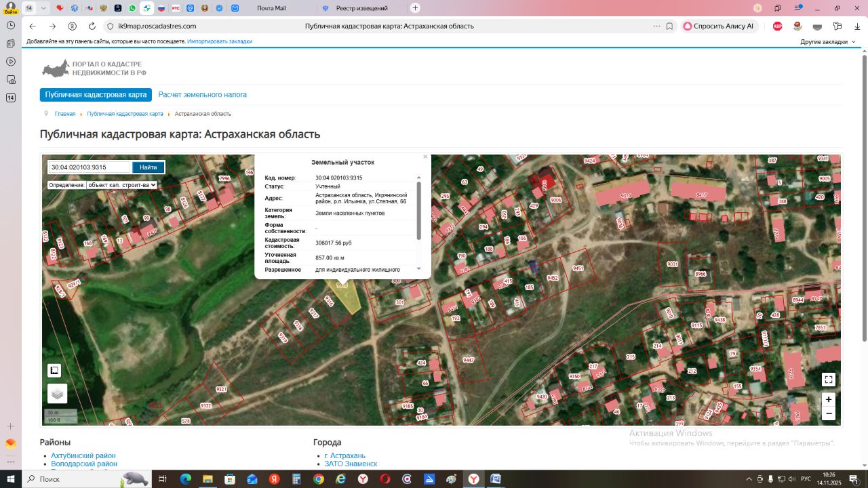The width and height of the screenshot is (868, 488).
Task: Go to Главная in the breadcrumbs
Action: click(x=65, y=114)
